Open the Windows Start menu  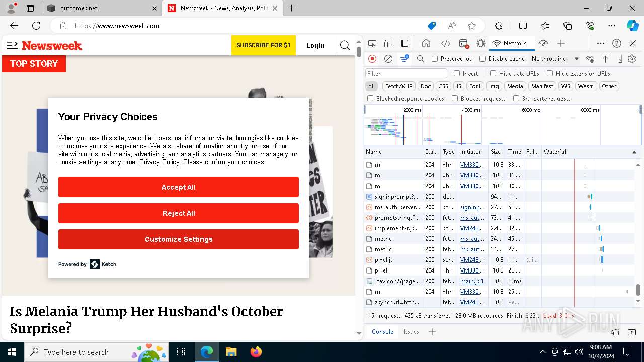[12, 352]
